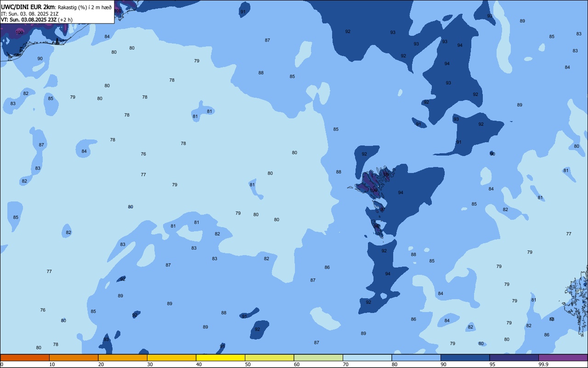The width and height of the screenshot is (588, 368).
Task: Select the 30–40 golden legend swatch
Action: [171, 357]
